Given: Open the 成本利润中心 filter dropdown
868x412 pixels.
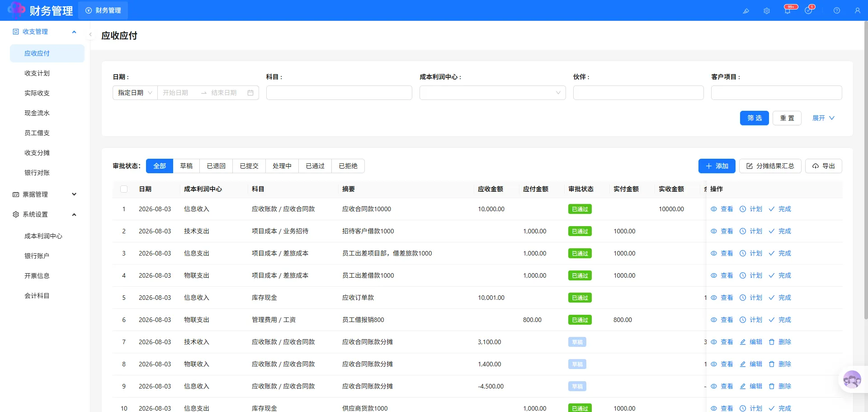Looking at the screenshot, I should click(492, 93).
